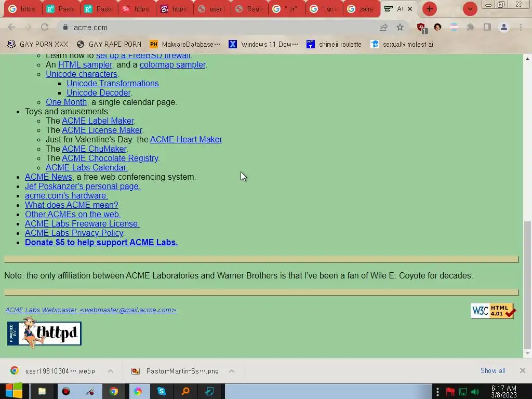532x399 pixels.
Task: Close the active ACME tab
Action: [410, 9]
